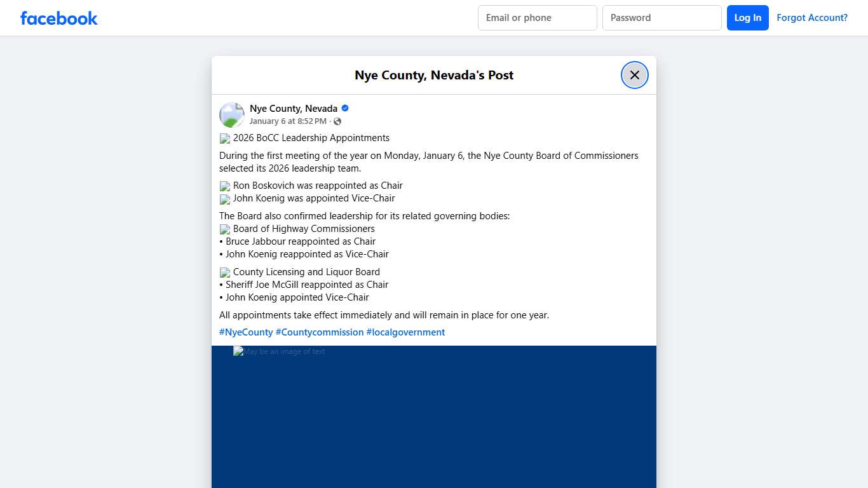Open the #Countycommission hashtag
Viewport: 868px width, 488px height.
click(x=320, y=332)
